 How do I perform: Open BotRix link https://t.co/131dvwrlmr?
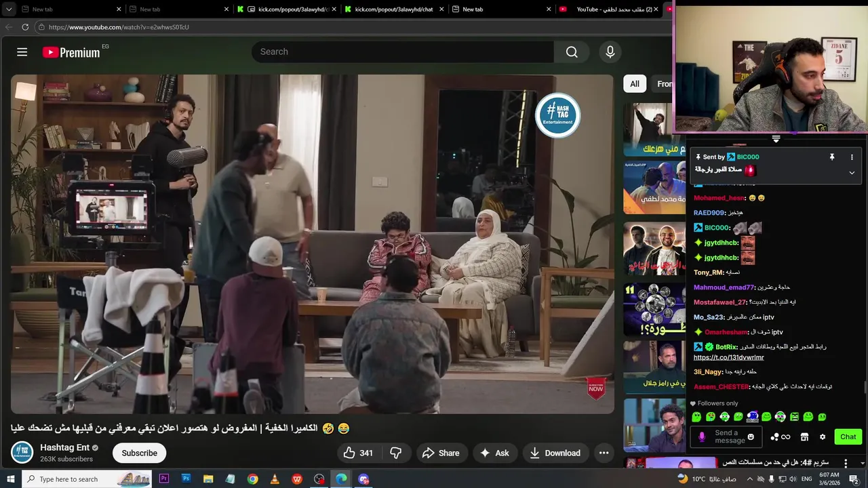pos(728,357)
